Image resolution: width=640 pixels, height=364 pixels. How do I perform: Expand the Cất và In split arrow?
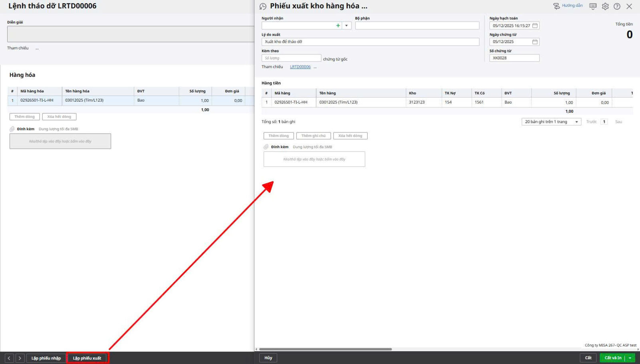pyautogui.click(x=630, y=358)
